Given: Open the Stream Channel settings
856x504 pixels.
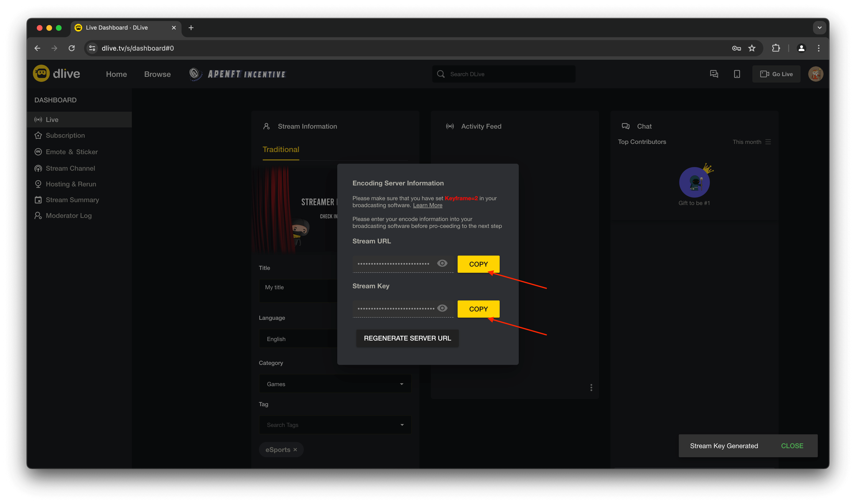Looking at the screenshot, I should pyautogui.click(x=70, y=168).
